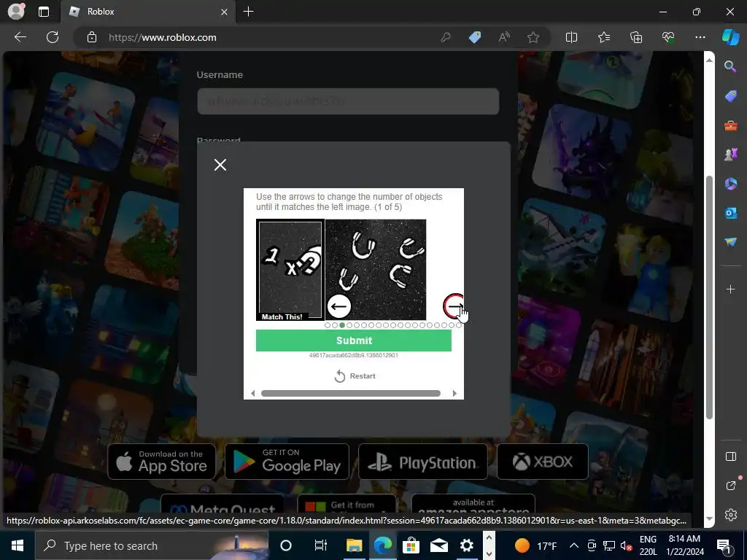This screenshot has width=747, height=560.
Task: Click captcha scrollbar left arrow
Action: pyautogui.click(x=252, y=393)
